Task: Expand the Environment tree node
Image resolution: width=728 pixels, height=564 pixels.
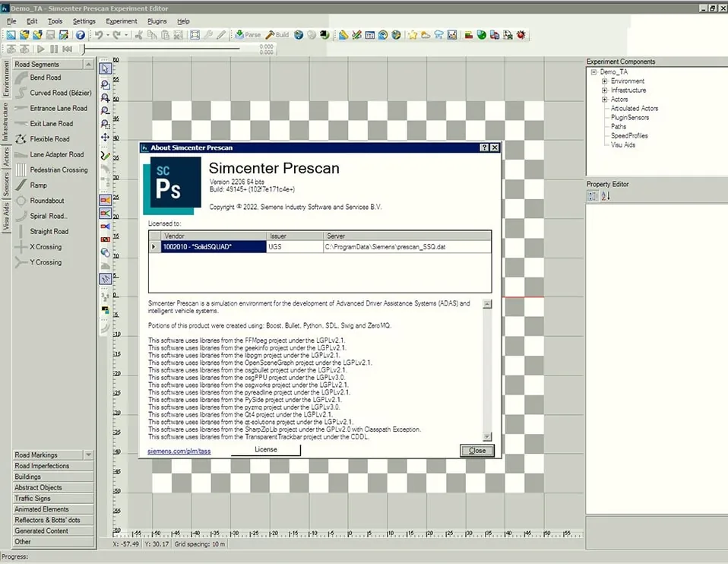Action: [x=604, y=81]
